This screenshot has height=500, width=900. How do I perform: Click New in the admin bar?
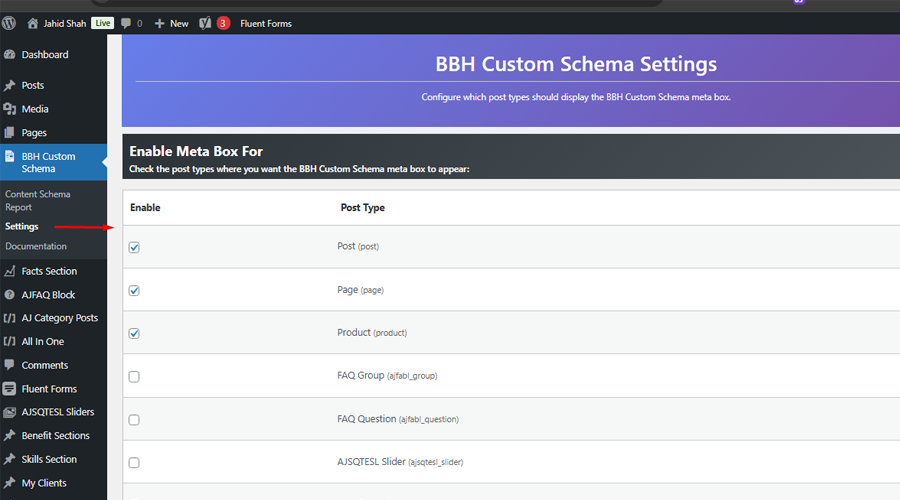[179, 24]
